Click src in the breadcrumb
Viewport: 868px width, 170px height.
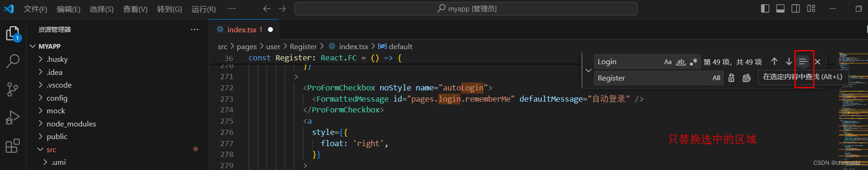pyautogui.click(x=222, y=46)
